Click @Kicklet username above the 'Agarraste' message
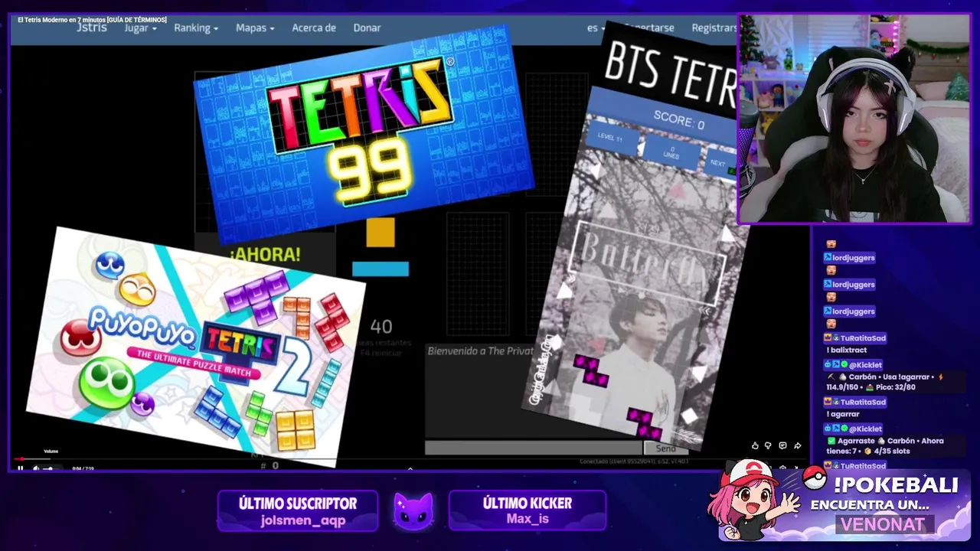 865,429
